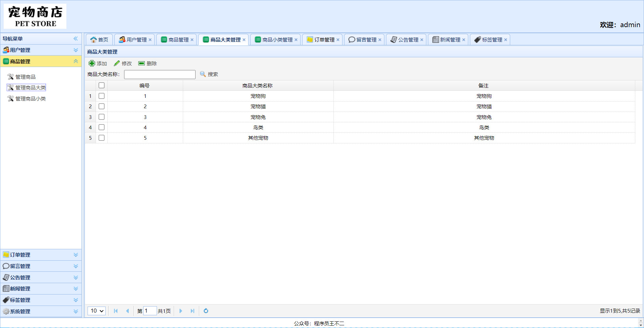This screenshot has width=644, height=328.
Task: Click the magnifier 搜索 icon
Action: pos(203,74)
